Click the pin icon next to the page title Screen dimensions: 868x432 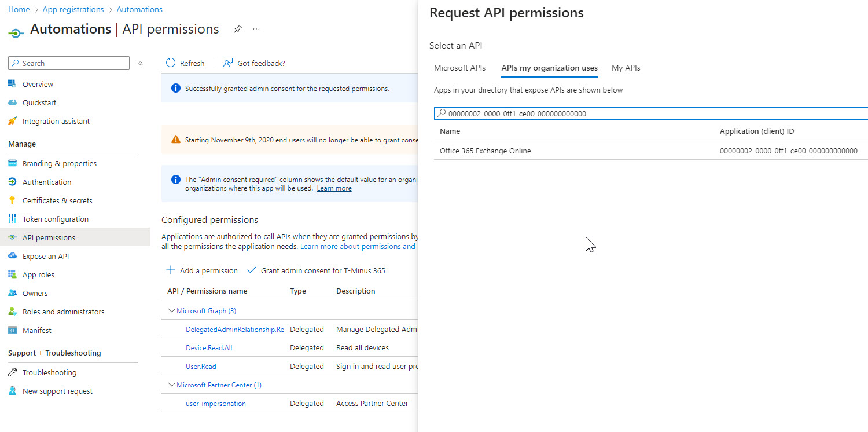point(237,30)
